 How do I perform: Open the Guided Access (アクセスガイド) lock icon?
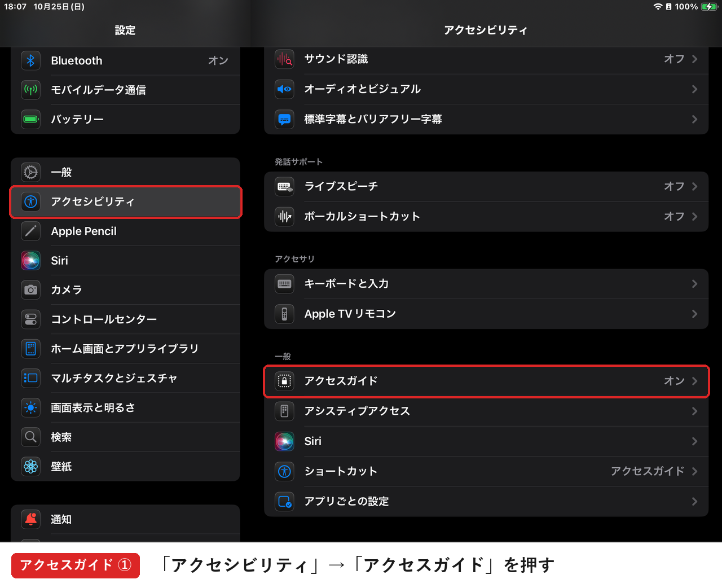284,381
